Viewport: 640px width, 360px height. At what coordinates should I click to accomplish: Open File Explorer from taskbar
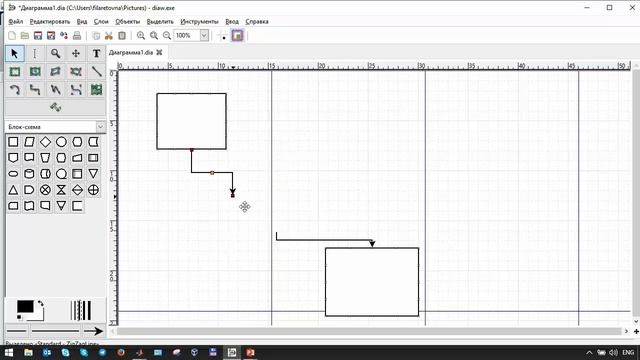(x=28, y=352)
